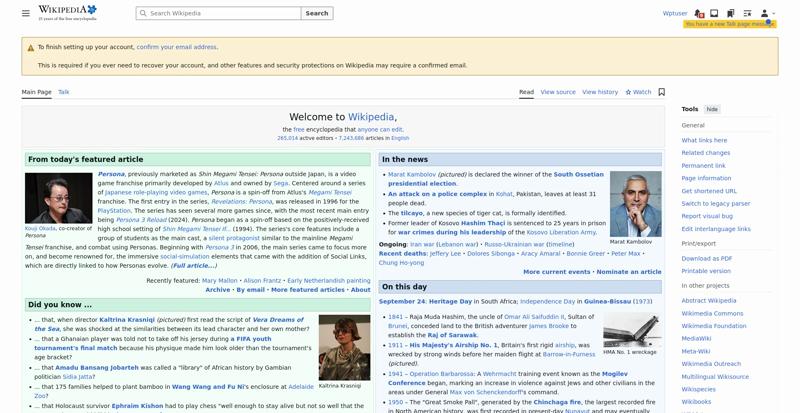Click the Search button
Viewport: 800px width, 413px height.
[x=317, y=13]
